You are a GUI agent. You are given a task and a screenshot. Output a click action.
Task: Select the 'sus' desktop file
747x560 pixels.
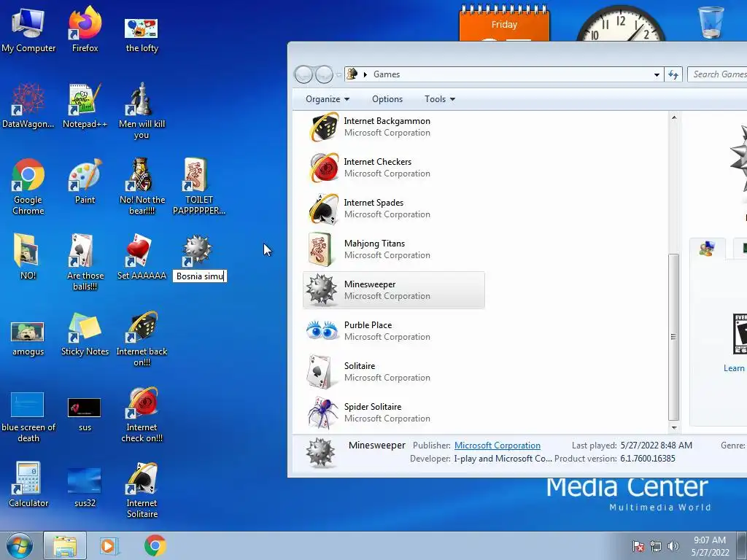tap(85, 414)
